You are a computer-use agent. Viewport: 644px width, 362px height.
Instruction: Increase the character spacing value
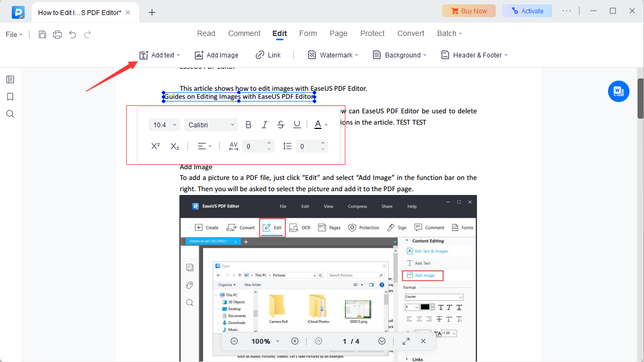coord(269,143)
